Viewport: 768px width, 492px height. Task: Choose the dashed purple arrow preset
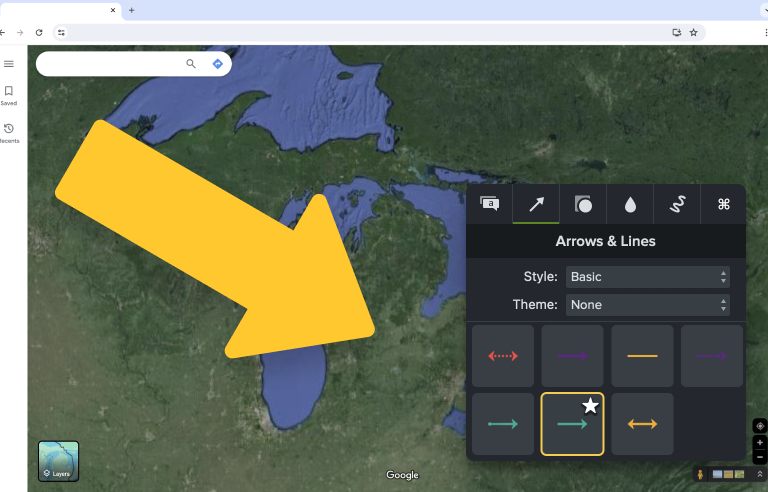[712, 356]
